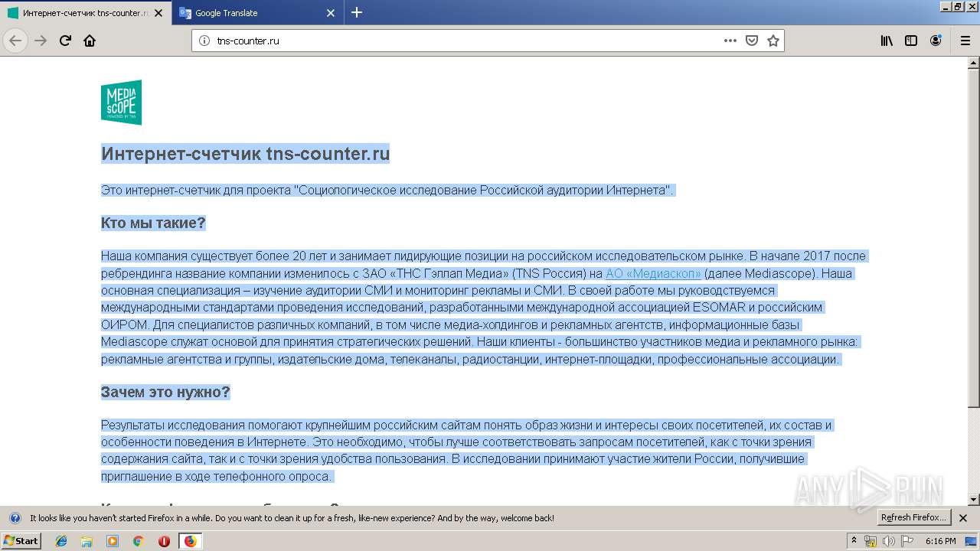
Task: Launch Internet Explorer from taskbar
Action: tap(62, 541)
